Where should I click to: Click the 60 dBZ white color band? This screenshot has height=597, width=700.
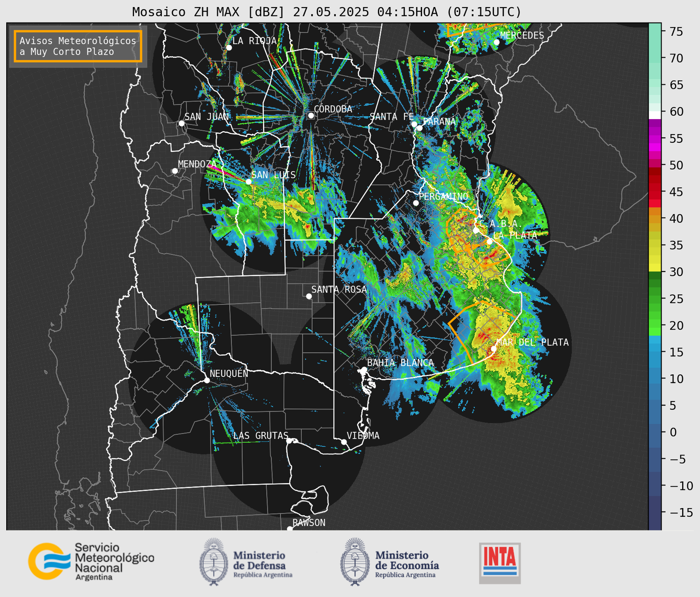tap(654, 115)
